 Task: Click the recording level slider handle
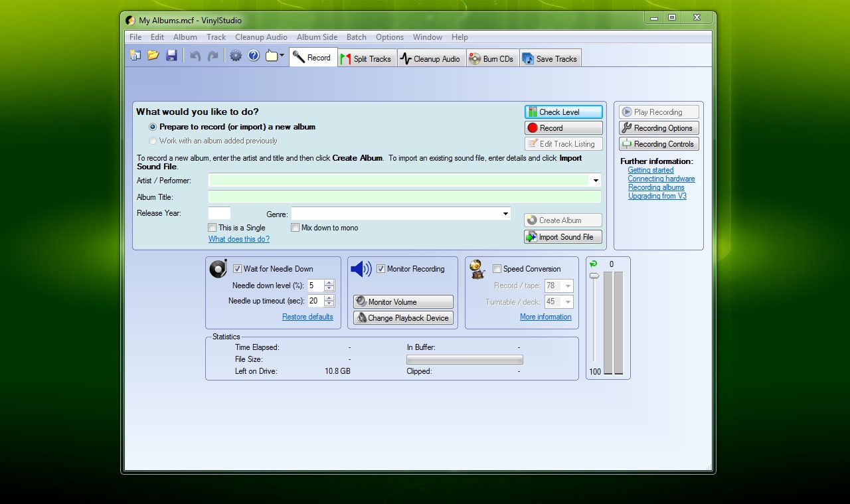coord(594,276)
